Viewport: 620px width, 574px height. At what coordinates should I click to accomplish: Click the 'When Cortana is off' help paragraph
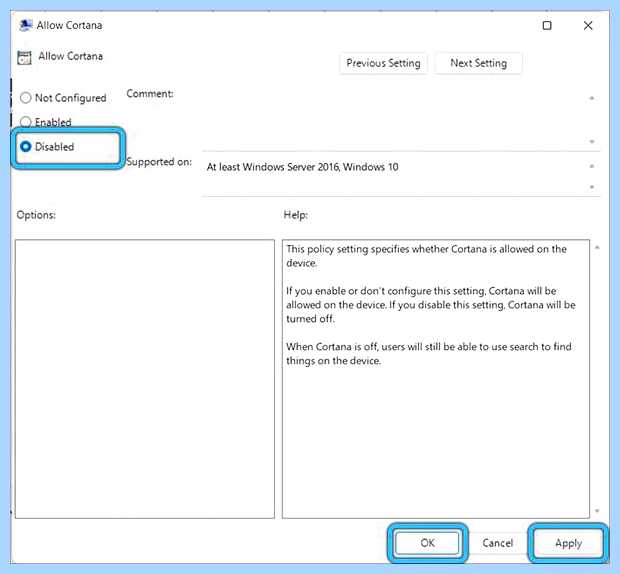[429, 353]
